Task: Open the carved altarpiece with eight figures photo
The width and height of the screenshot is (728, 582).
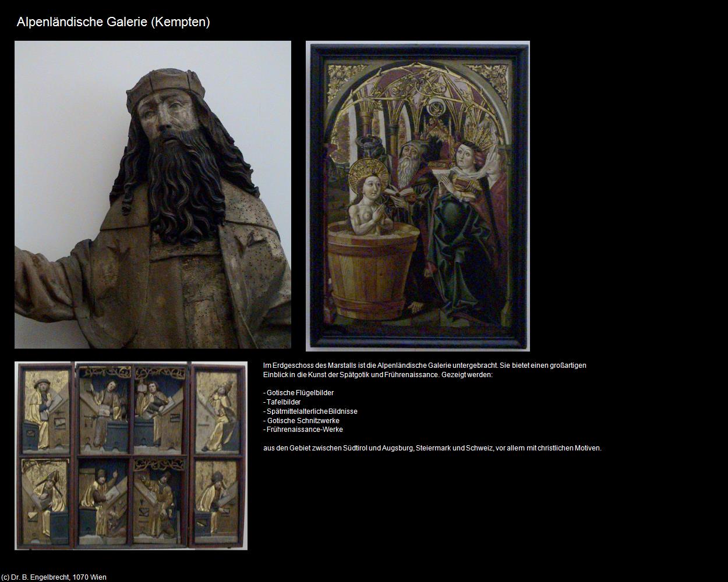Action: tap(131, 456)
